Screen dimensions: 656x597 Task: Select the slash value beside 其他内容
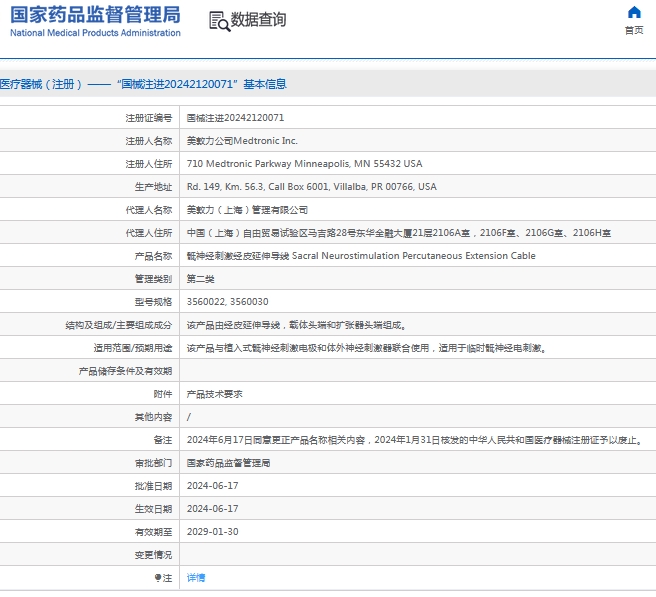pyautogui.click(x=189, y=417)
